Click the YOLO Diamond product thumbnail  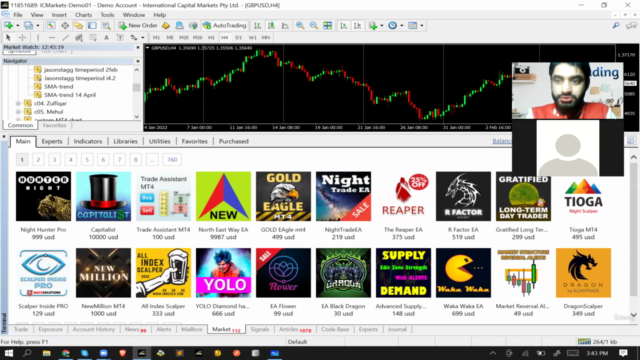click(223, 273)
